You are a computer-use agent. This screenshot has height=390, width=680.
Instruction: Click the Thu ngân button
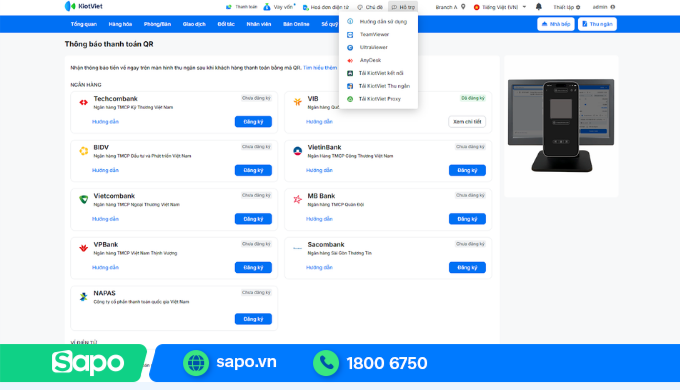(x=597, y=24)
